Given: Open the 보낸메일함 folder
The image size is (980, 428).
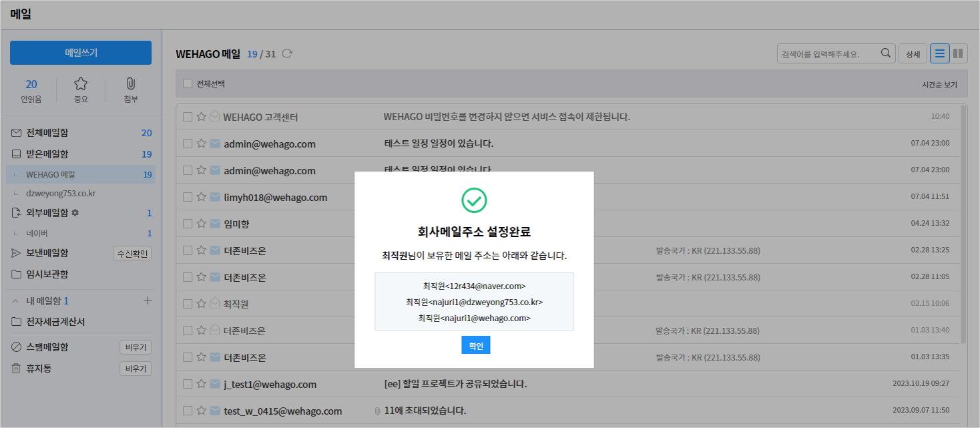Looking at the screenshot, I should pyautogui.click(x=47, y=253).
